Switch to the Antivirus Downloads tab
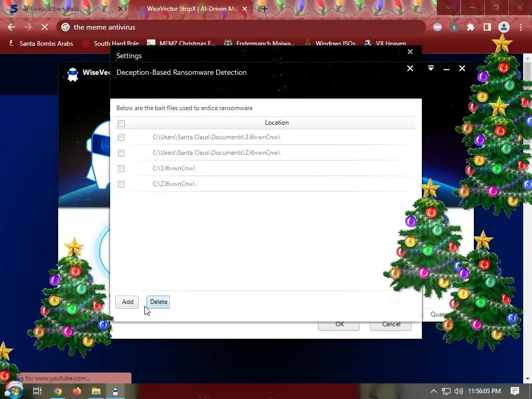 (x=64, y=9)
